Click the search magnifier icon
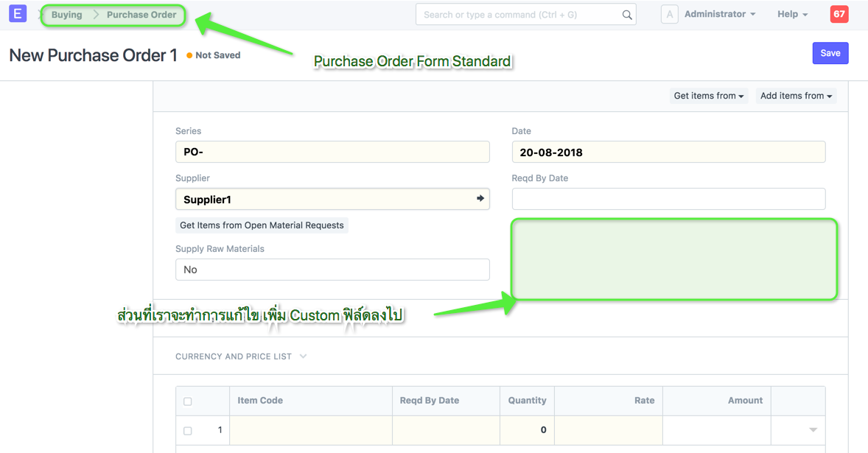This screenshot has width=868, height=453. (627, 14)
